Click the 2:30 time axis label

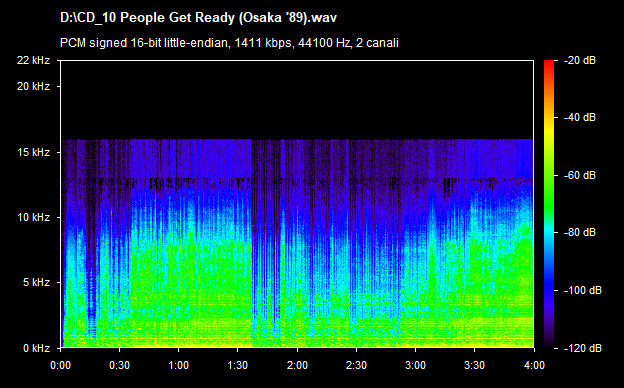(356, 365)
